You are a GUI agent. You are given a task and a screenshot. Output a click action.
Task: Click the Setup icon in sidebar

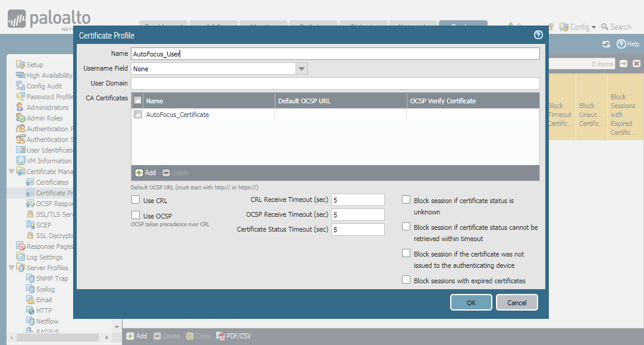point(21,64)
